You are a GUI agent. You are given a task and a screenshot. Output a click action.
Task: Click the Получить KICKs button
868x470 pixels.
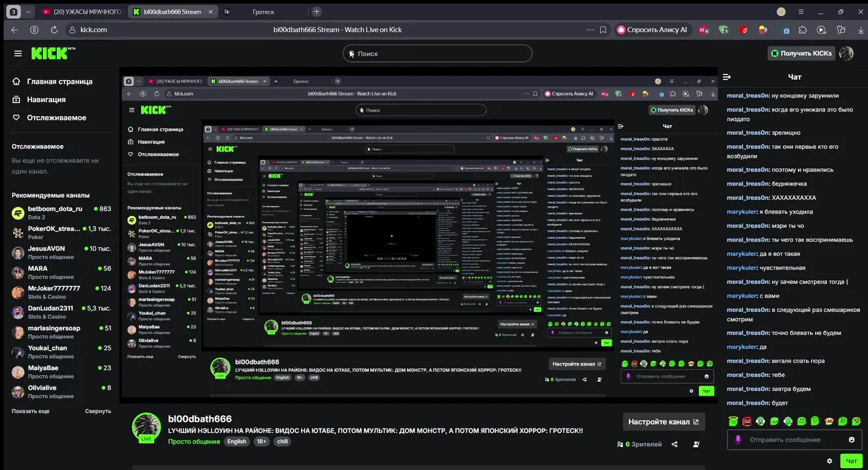801,54
